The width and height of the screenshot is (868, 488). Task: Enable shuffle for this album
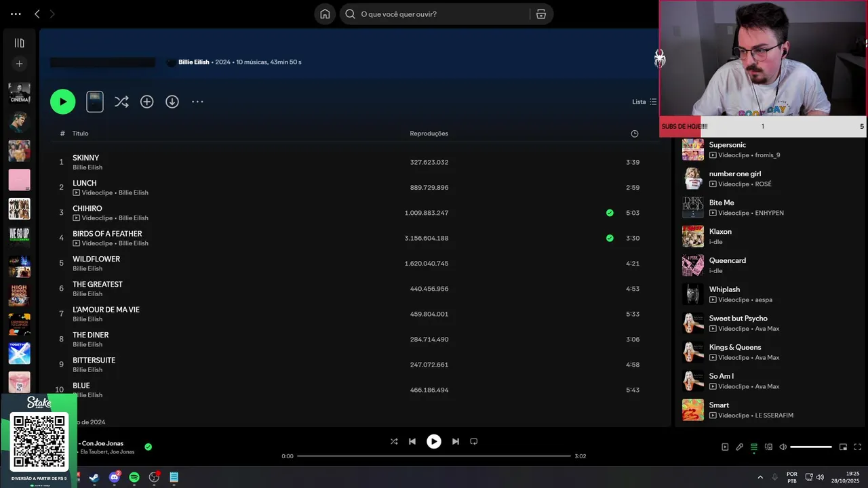[121, 102]
